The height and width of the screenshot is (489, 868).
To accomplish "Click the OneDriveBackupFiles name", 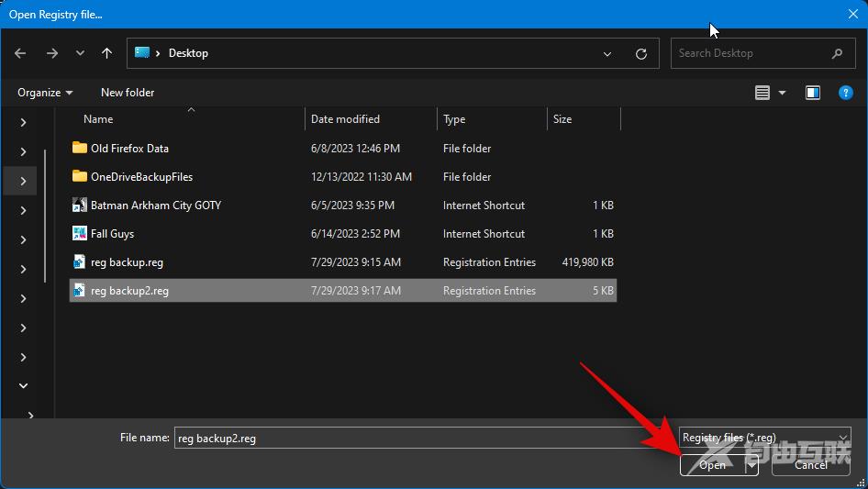I will [x=141, y=177].
